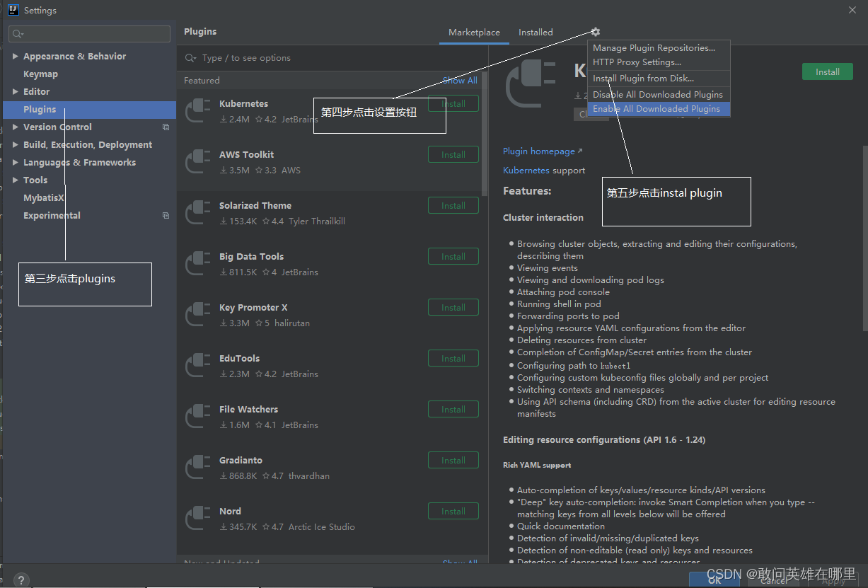
Task: Install the EduTools plugin
Action: pos(453,358)
